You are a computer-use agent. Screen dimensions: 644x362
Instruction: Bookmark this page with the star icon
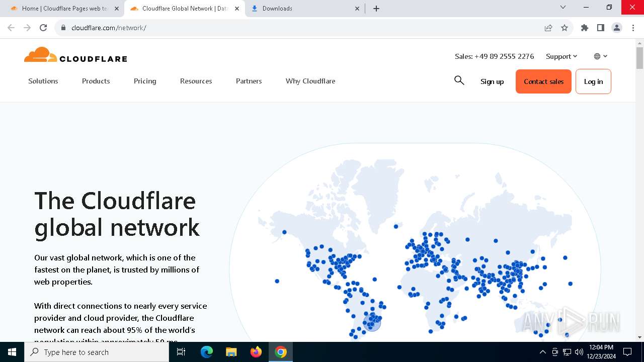[x=565, y=28]
